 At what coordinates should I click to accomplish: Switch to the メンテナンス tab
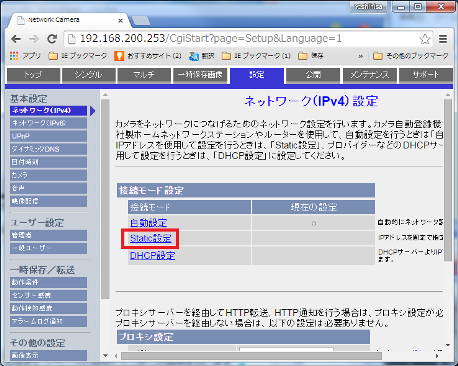click(369, 75)
